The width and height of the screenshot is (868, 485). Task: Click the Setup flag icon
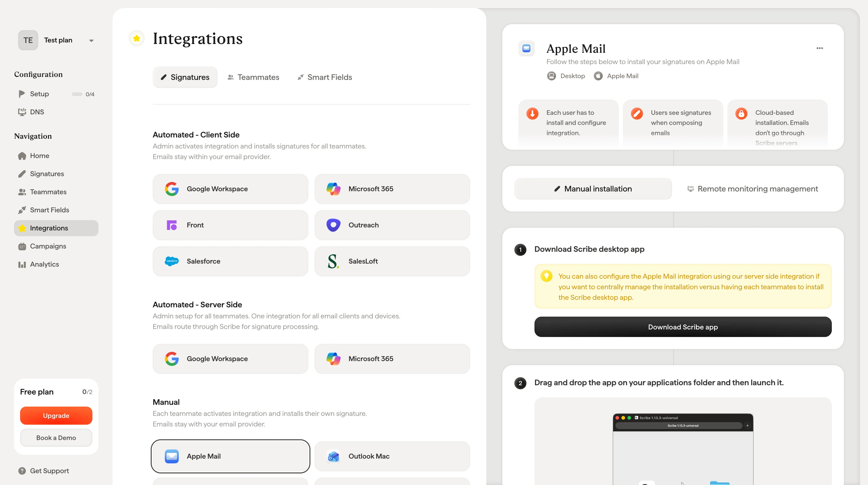click(22, 94)
